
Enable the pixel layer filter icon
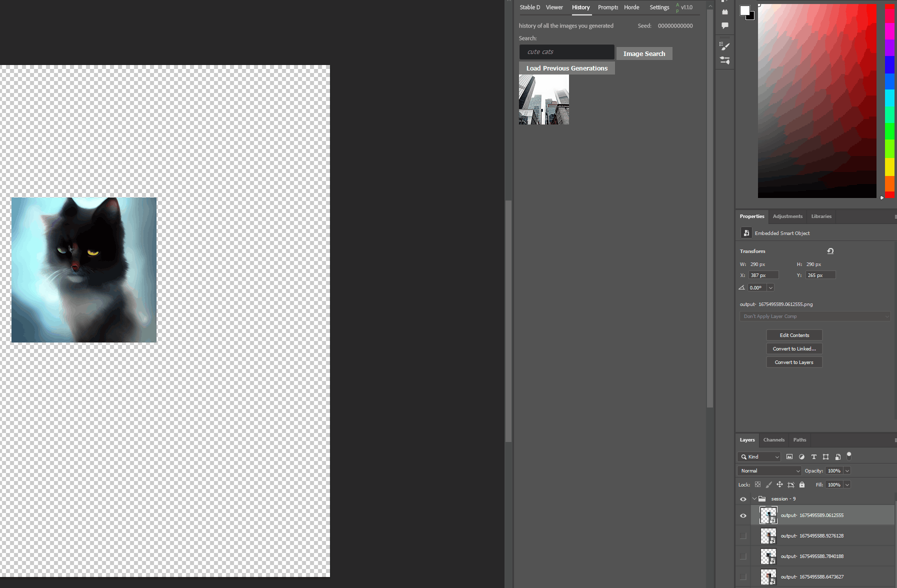(789, 456)
